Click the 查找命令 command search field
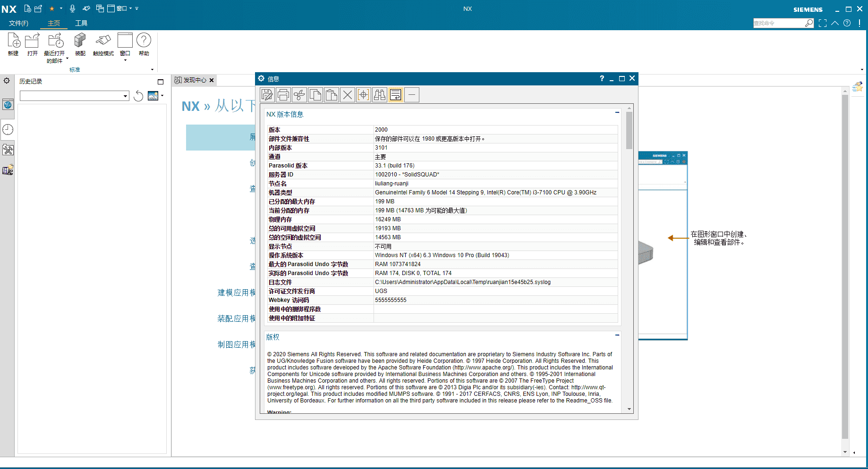 [779, 23]
